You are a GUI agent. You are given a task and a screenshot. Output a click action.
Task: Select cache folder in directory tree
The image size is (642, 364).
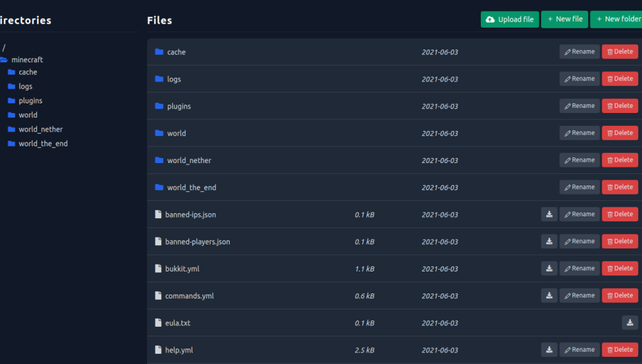[28, 73]
